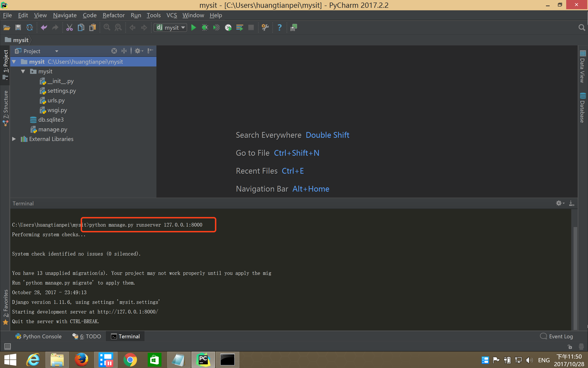Hide the Project panel with the hide icon
The height and width of the screenshot is (368, 588).
pos(150,51)
